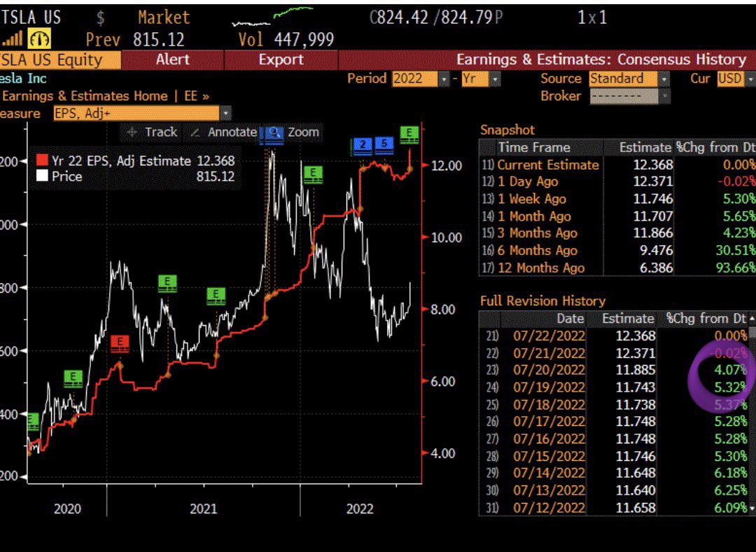Click revision date 07/22/2022
The height and width of the screenshot is (552, 756).
click(x=549, y=336)
